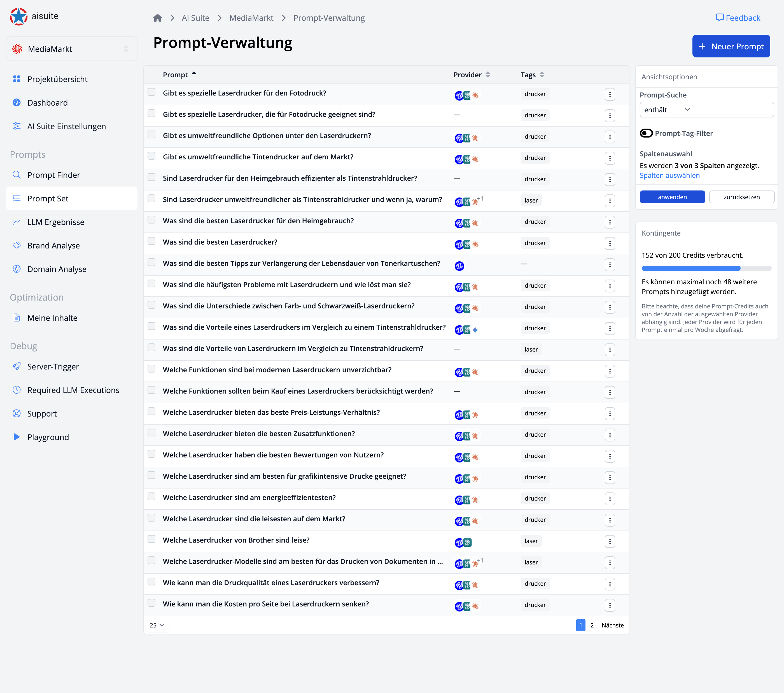Click the Dashboard gauge icon
Image resolution: width=784 pixels, height=693 pixels.
click(17, 103)
